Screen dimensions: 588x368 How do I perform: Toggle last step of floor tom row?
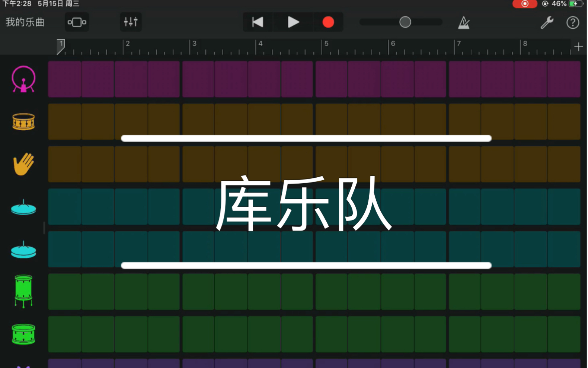click(x=564, y=292)
